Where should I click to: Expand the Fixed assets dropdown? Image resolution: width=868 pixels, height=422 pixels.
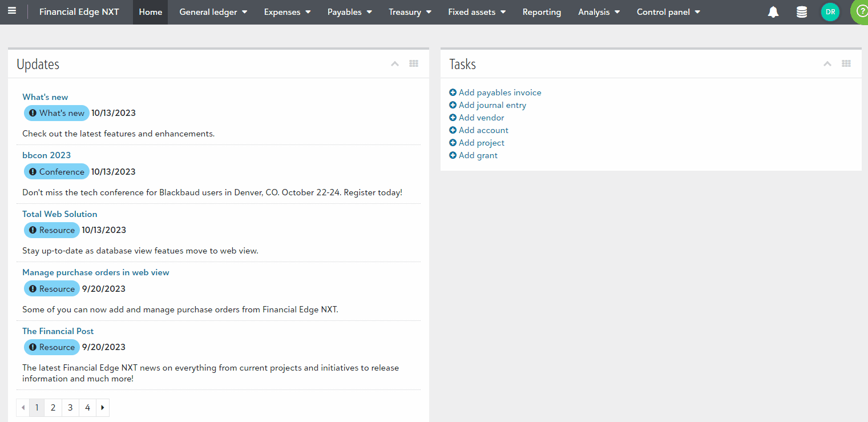[477, 12]
